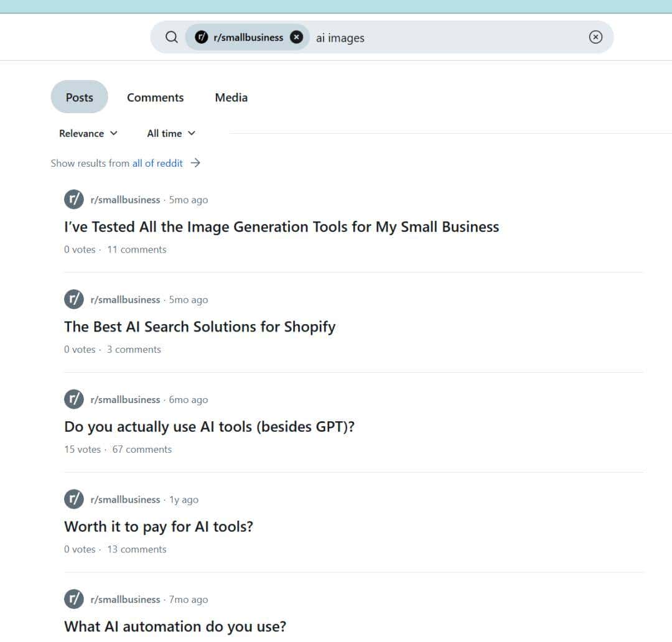This screenshot has height=642, width=672.
Task: Open "Do you actually use AI tools" post
Action: 209,427
